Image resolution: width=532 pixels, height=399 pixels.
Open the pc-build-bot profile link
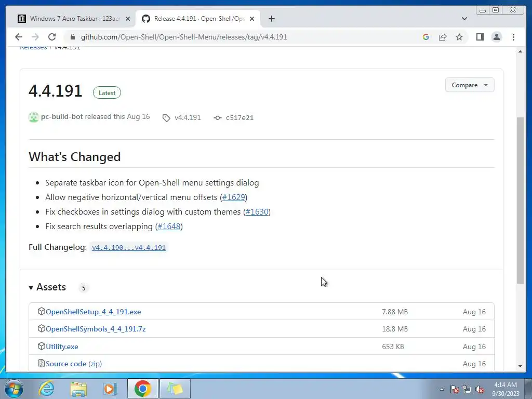click(x=62, y=116)
